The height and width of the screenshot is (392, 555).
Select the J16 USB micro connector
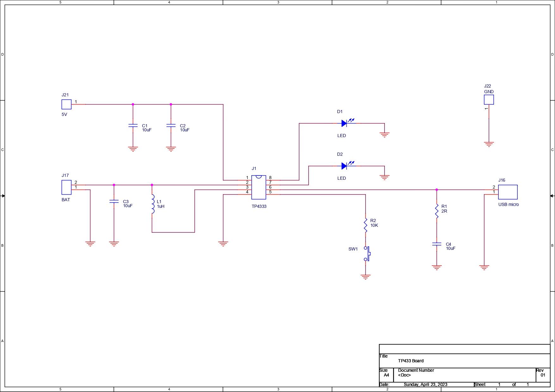click(x=508, y=192)
